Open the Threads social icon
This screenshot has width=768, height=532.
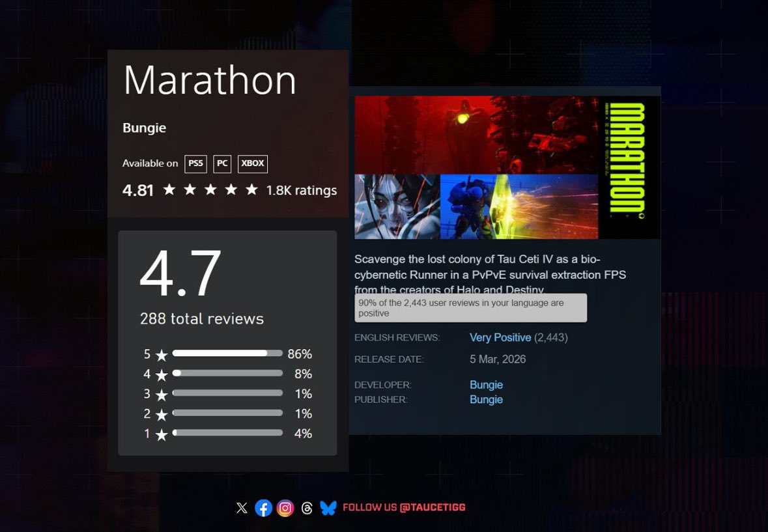point(307,508)
